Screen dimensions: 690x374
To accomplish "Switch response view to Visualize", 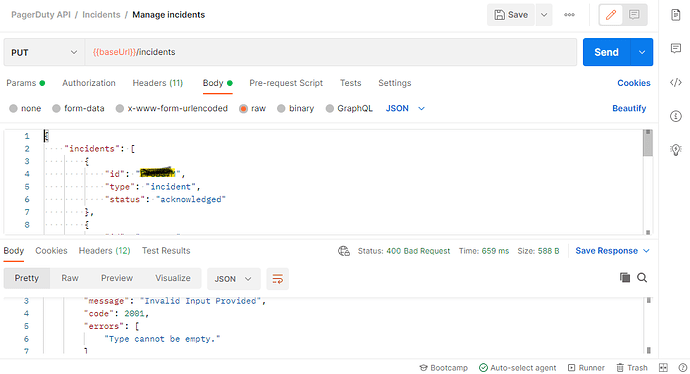I will (172, 279).
